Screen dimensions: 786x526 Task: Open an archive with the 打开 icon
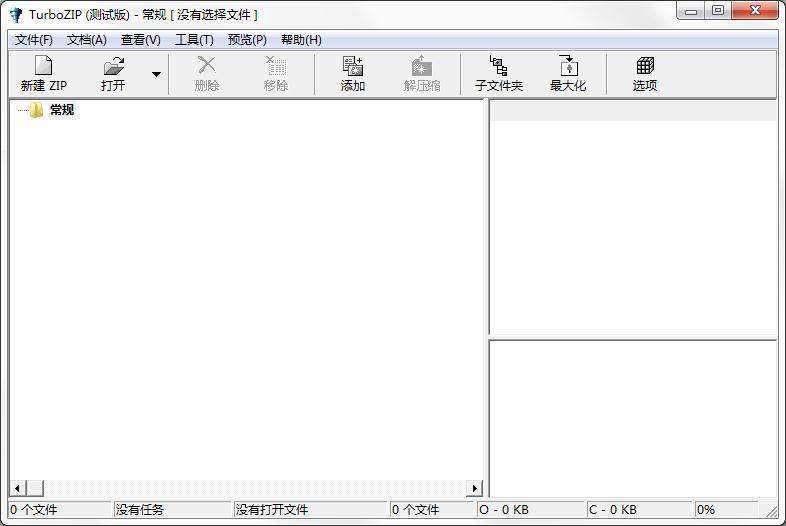tap(114, 66)
